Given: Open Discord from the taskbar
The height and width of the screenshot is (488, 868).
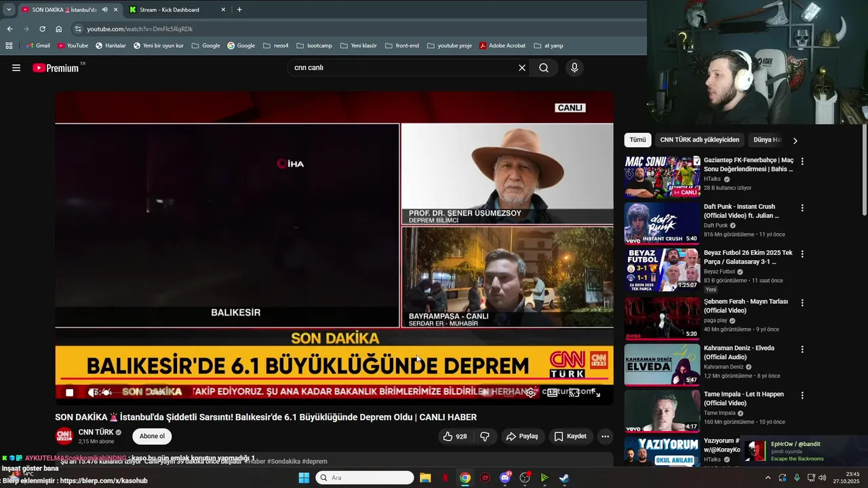Looking at the screenshot, I should 505,478.
